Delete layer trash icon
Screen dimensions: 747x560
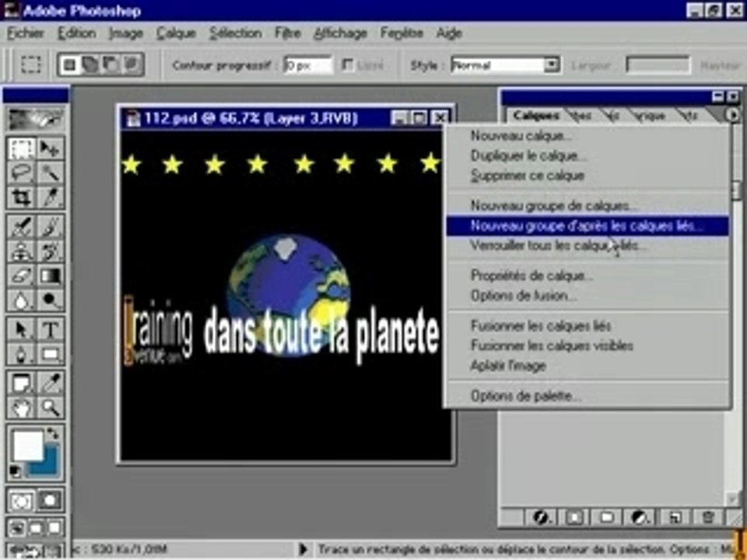point(708,516)
